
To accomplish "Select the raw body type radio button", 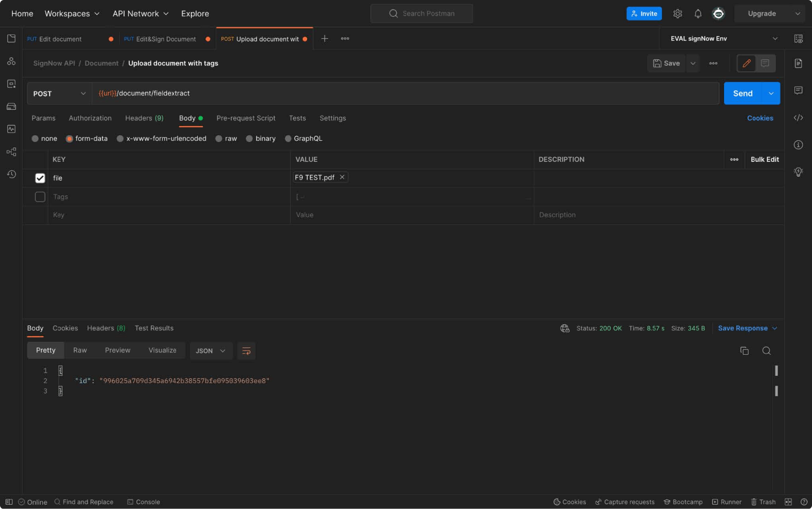I will [x=219, y=138].
